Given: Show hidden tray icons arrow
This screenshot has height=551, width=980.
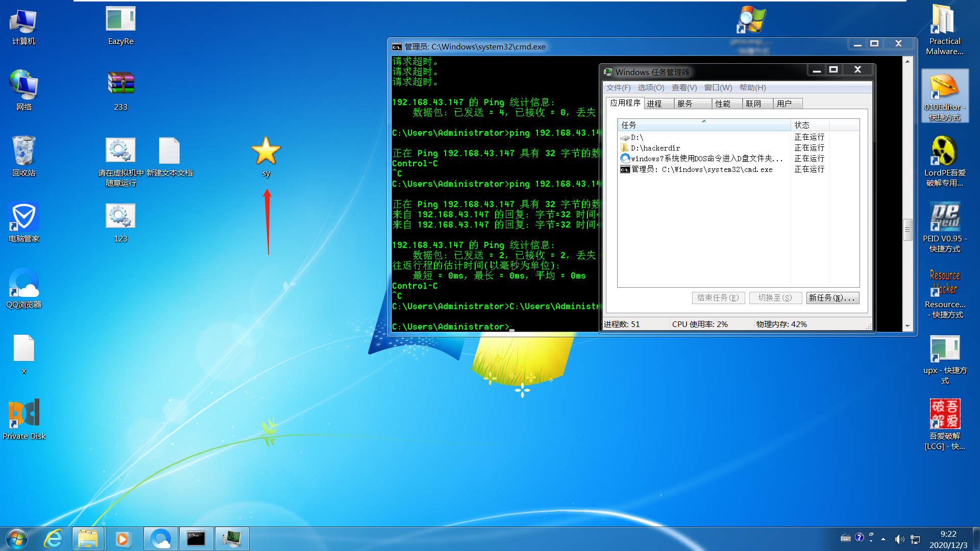Looking at the screenshot, I should point(883,539).
